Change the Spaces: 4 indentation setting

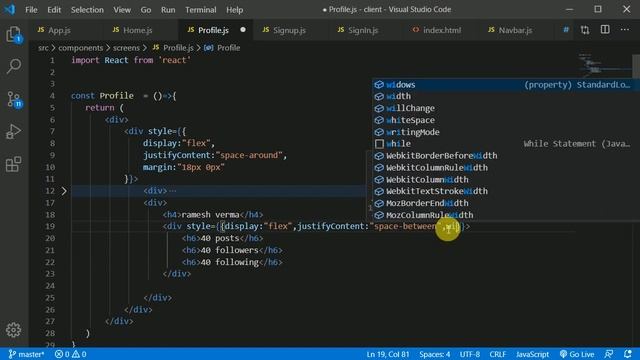(435, 354)
